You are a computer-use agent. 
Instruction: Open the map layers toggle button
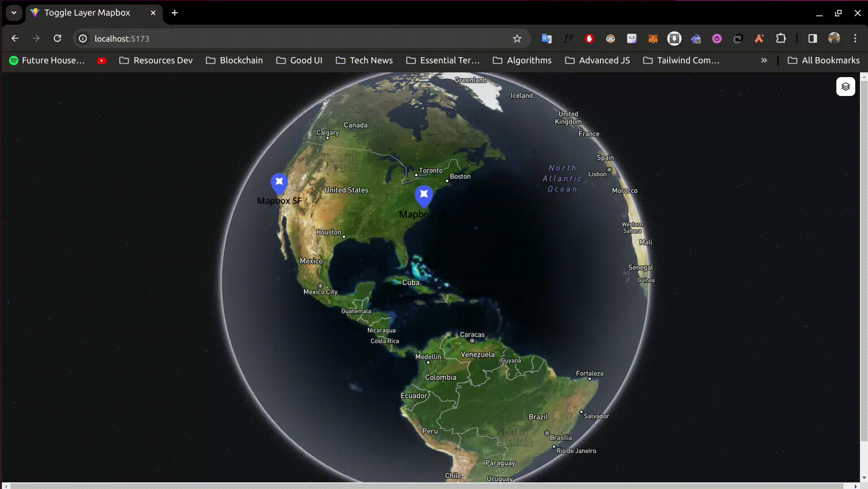pos(845,87)
